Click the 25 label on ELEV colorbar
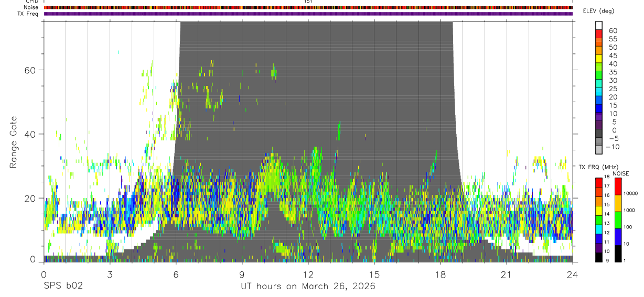The height and width of the screenshot is (297, 644). coord(612,89)
